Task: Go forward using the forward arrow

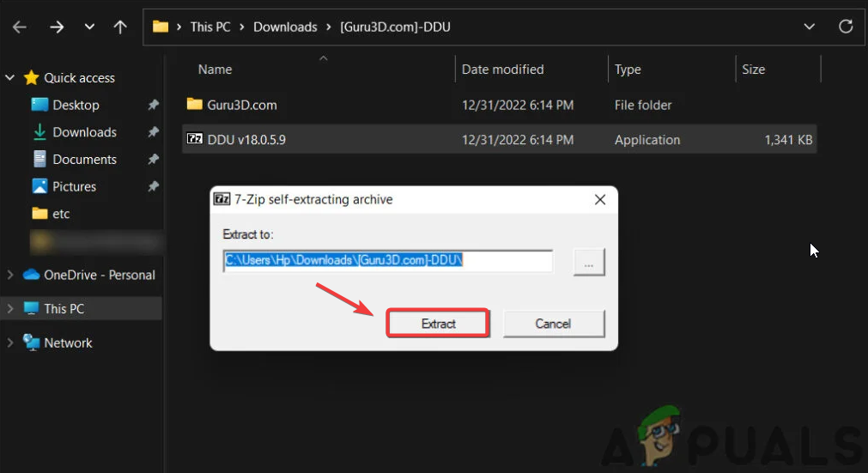Action: 57,27
